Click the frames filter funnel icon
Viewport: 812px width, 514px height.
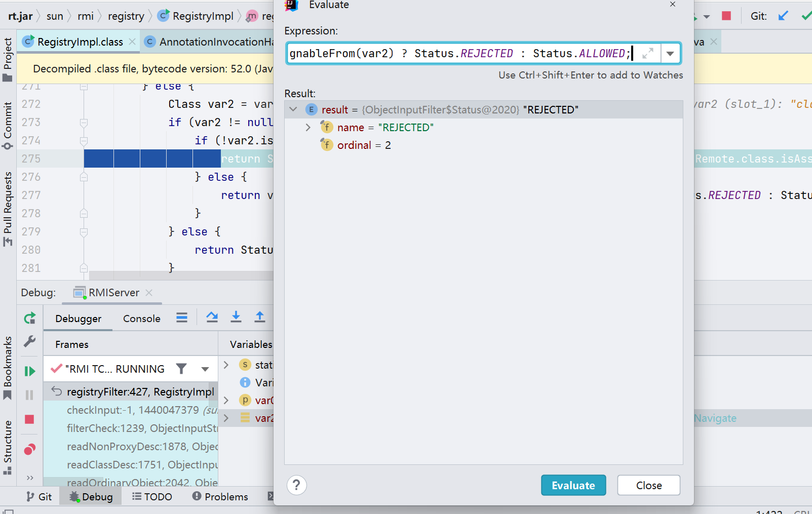[x=181, y=369]
